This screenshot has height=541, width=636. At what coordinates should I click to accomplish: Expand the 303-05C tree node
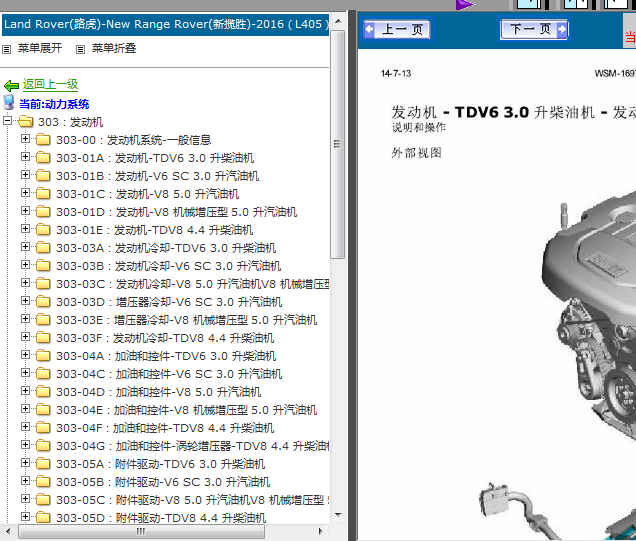click(x=26, y=499)
